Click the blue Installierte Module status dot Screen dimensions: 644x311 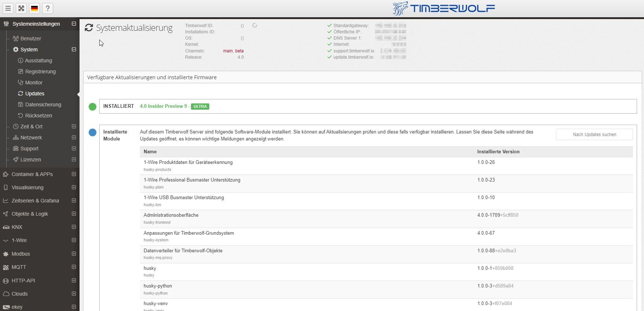tap(92, 132)
